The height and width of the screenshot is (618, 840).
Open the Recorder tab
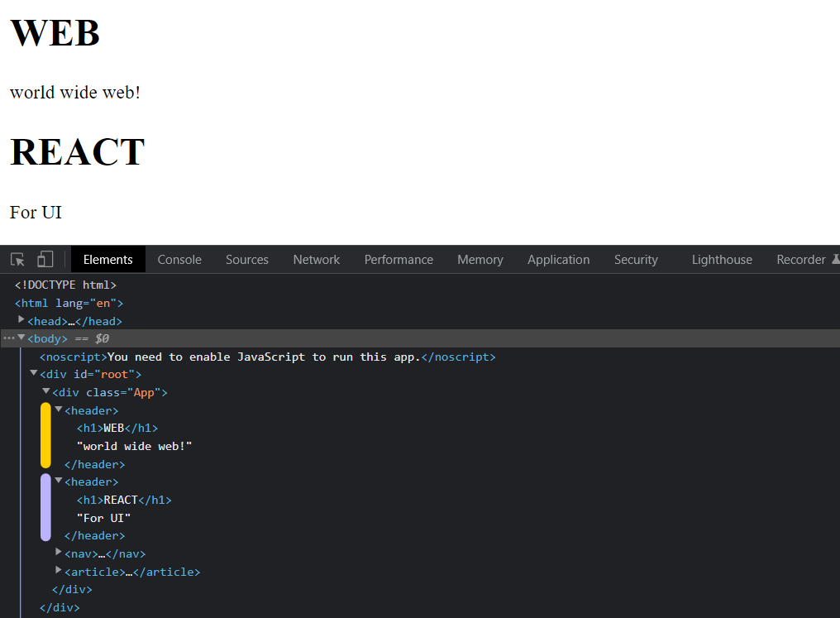pos(801,260)
